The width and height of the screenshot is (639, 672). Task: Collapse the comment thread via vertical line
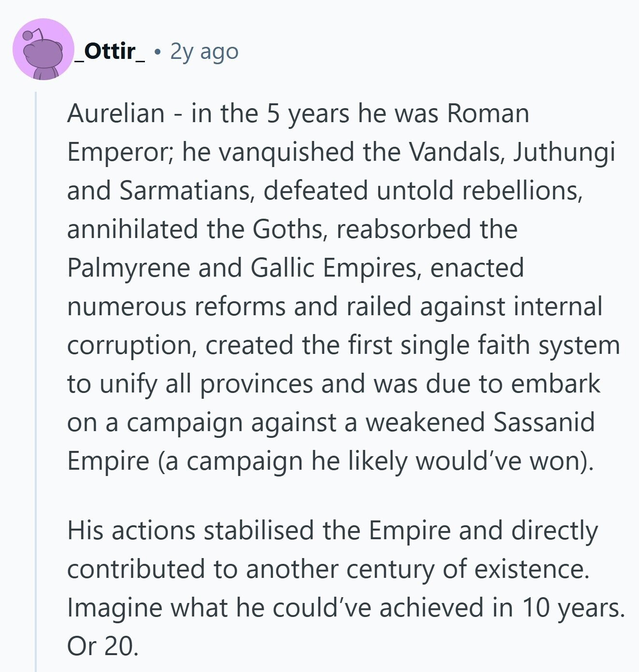tap(36, 381)
